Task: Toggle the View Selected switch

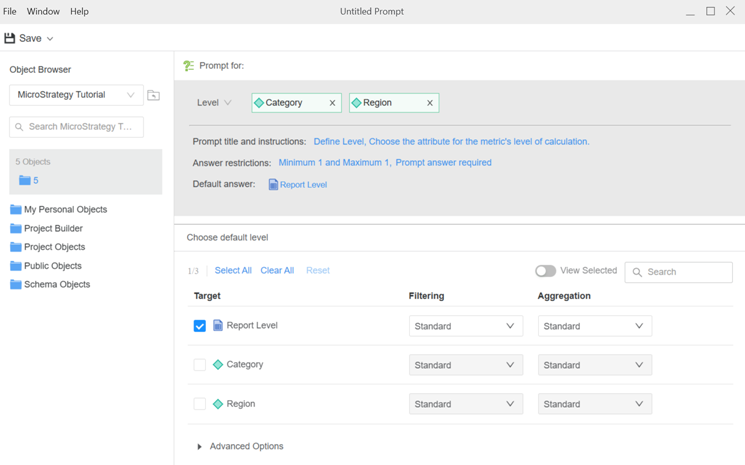Action: tap(545, 271)
